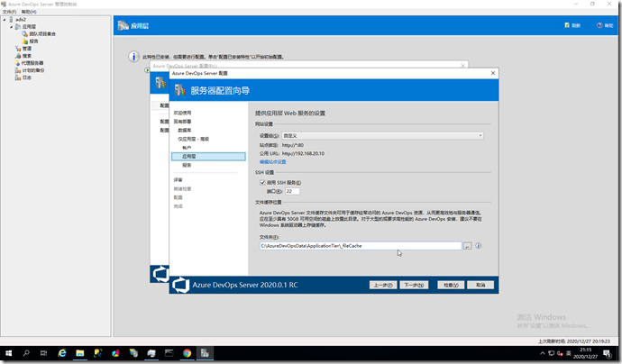Viewport: 622px width, 364px height.
Task: Click the 上一步 (Previous) button
Action: 383,285
